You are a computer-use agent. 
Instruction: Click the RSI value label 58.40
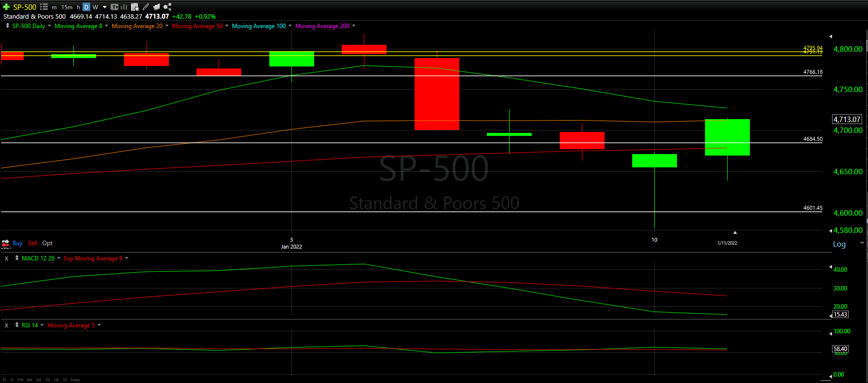[x=840, y=349]
